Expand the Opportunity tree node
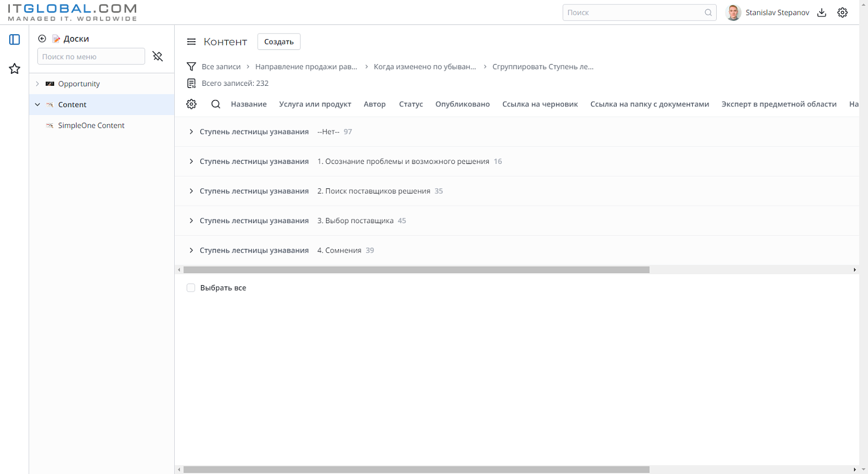Image resolution: width=868 pixels, height=474 pixels. click(x=37, y=84)
